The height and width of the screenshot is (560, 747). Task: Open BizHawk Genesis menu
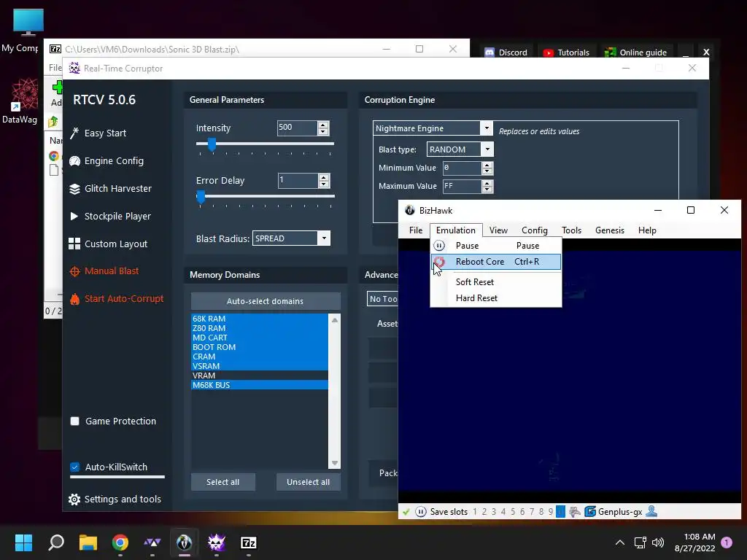coord(610,230)
